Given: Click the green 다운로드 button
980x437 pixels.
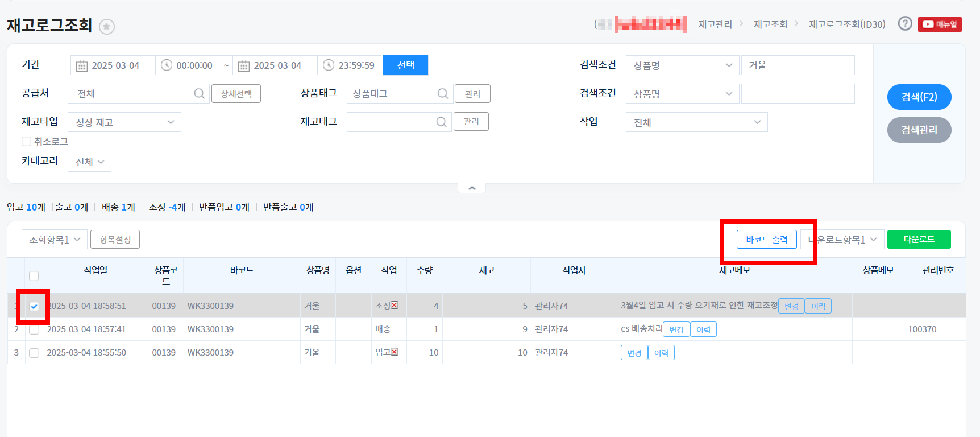Looking at the screenshot, I should tap(919, 240).
